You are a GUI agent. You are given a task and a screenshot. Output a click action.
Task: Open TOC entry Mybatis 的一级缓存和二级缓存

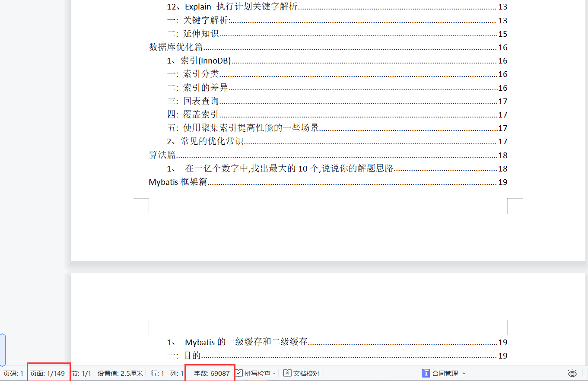337,342
